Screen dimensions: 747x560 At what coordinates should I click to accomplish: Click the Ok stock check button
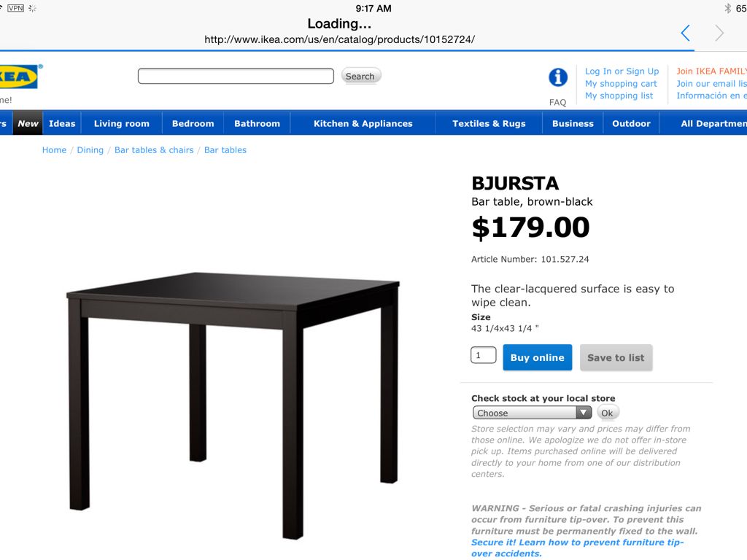(x=608, y=413)
